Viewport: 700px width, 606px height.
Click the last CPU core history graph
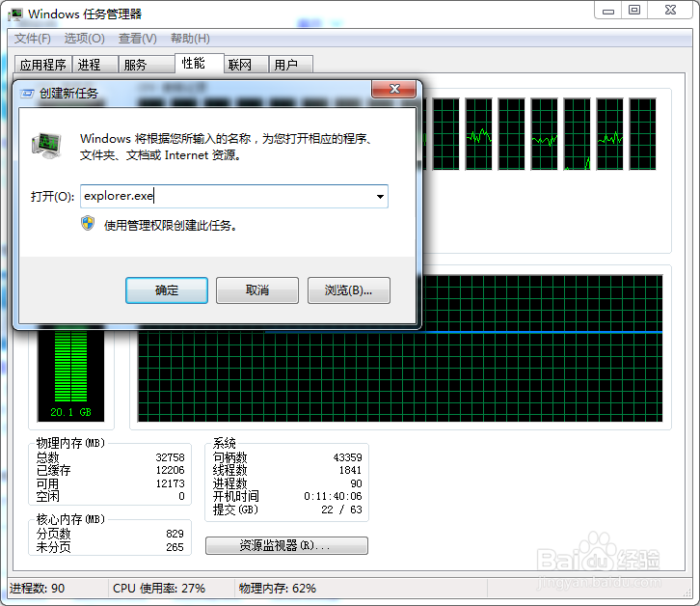click(642, 134)
